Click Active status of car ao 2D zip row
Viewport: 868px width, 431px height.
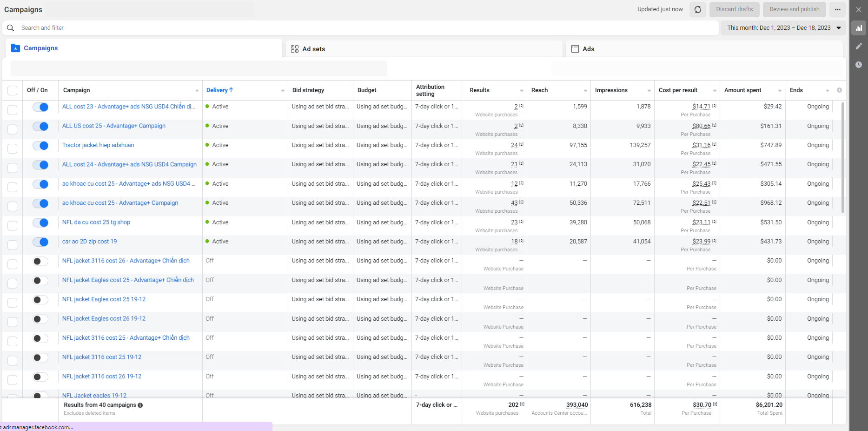[220, 242]
